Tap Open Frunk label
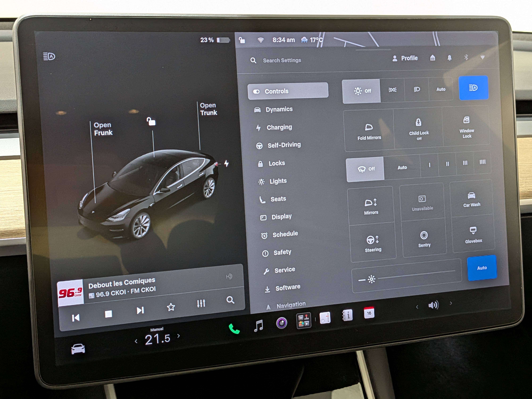532x399 pixels. pos(103,129)
